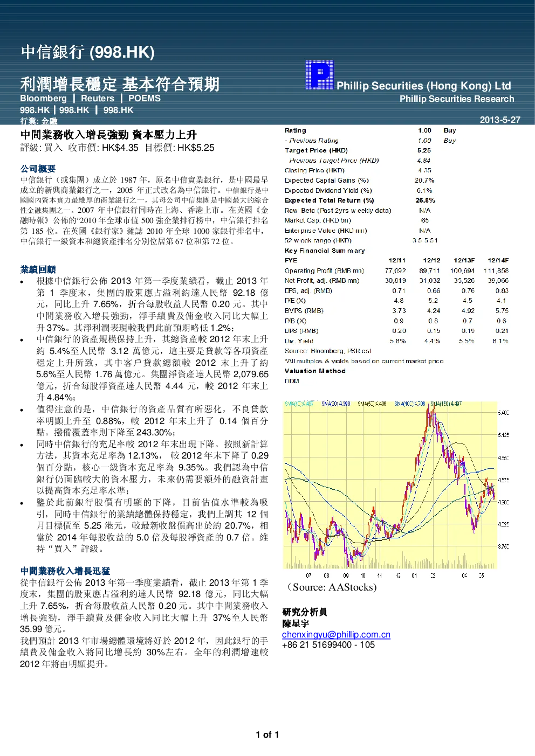535x756 pixels.
Task: Click the 12/13F column header
Action: [464, 260]
